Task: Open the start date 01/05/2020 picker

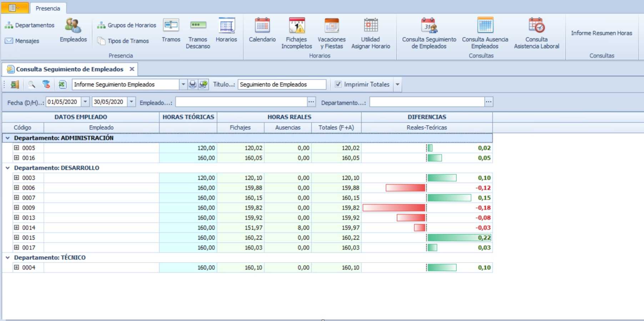Action: [x=85, y=102]
